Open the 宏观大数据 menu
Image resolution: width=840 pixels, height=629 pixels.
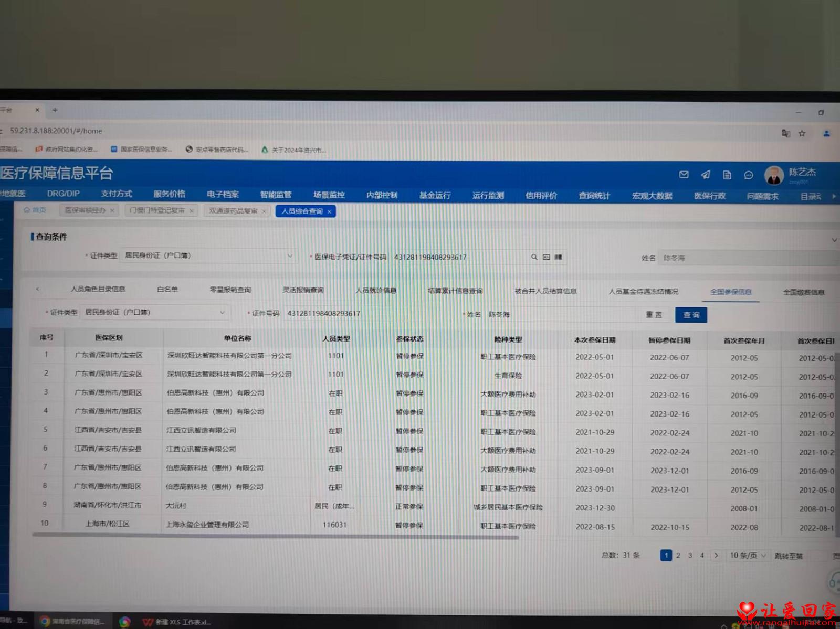[652, 196]
